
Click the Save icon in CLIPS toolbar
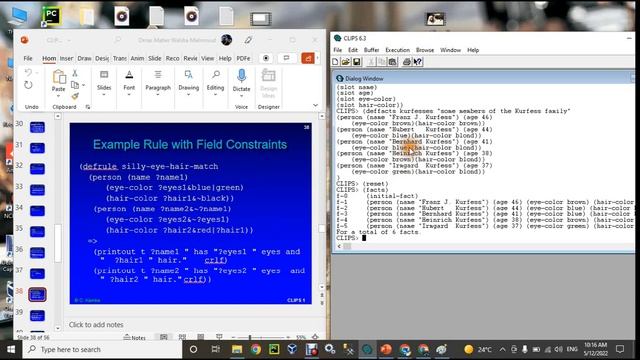[356, 62]
